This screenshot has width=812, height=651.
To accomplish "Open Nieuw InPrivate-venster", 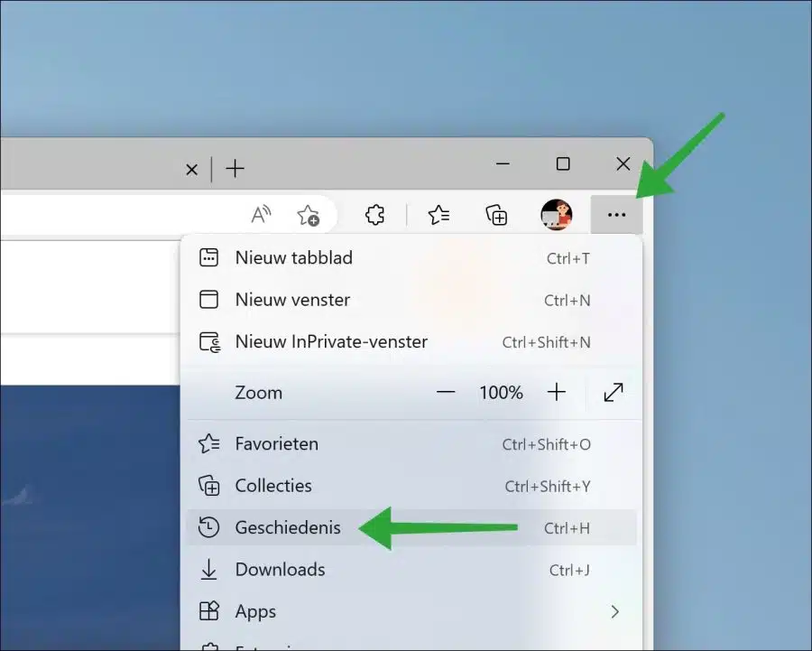I will coord(411,341).
